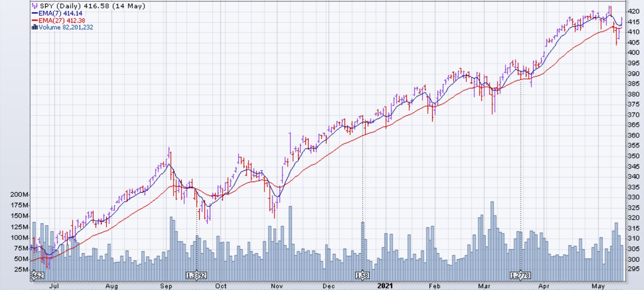Click the 420 price label on right axis
The height and width of the screenshot is (290, 644).
tap(633, 11)
